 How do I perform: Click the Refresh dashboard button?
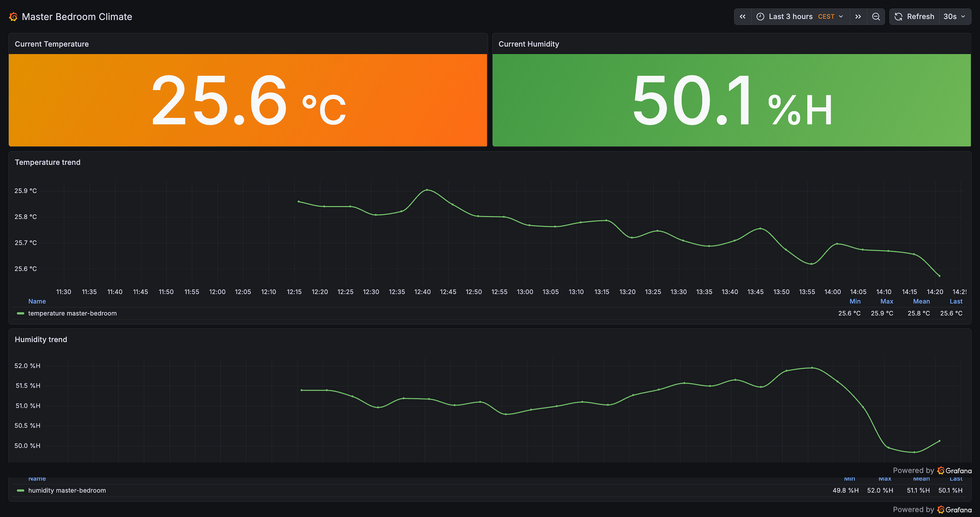pos(914,17)
